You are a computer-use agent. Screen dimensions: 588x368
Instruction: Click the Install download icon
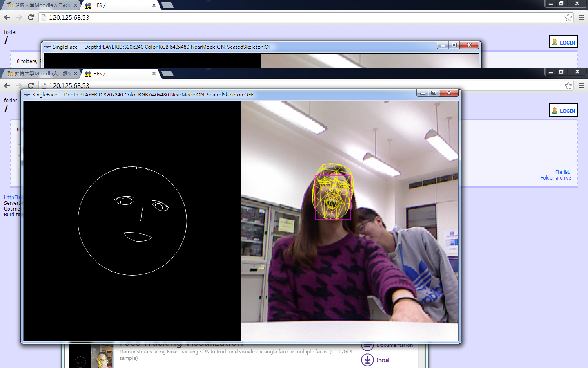tap(367, 360)
